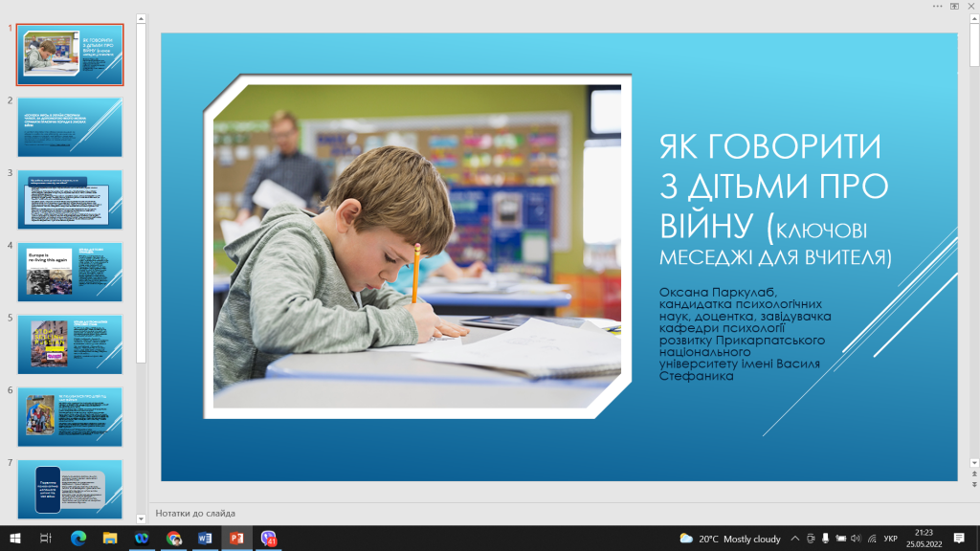Click the restore ribbon window icon
980x551 pixels.
click(954, 6)
